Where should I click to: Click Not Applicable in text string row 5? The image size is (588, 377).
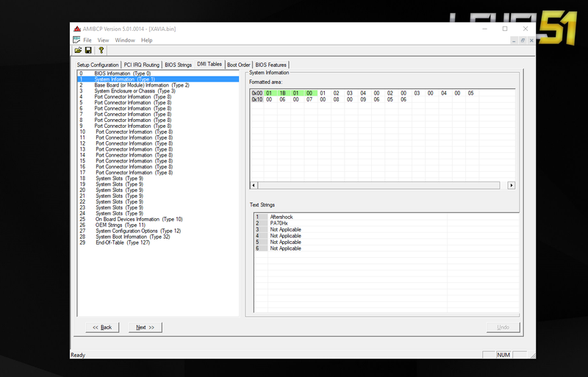(285, 242)
